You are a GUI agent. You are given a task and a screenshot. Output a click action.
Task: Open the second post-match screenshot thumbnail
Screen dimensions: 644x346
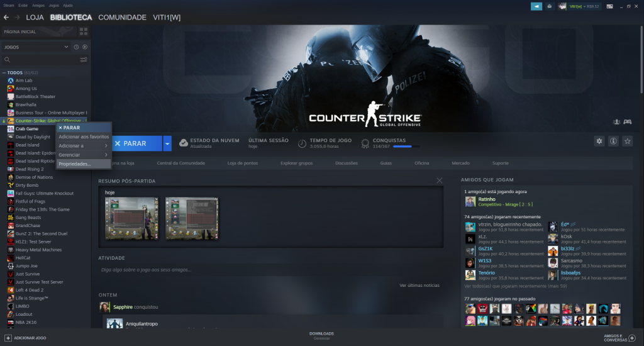[x=192, y=218]
